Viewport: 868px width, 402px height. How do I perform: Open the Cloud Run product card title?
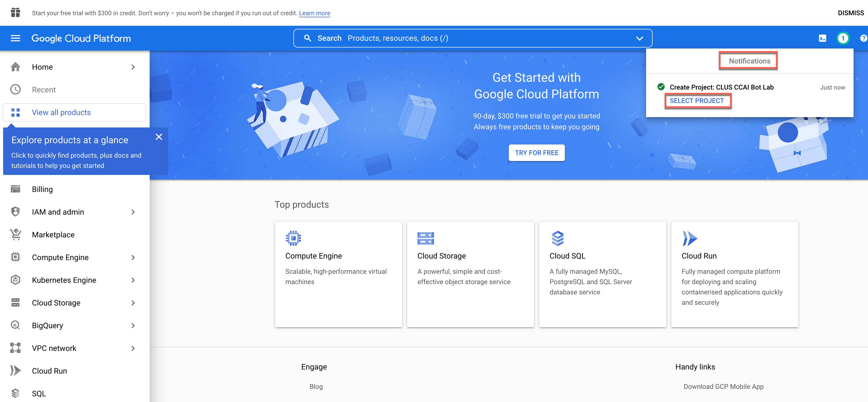[x=699, y=256]
